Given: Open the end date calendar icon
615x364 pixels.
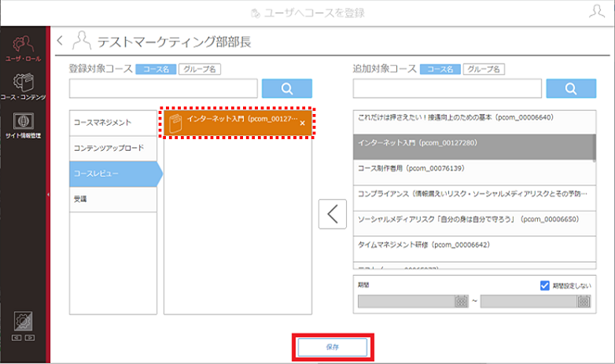Looking at the screenshot, I should click(584, 301).
